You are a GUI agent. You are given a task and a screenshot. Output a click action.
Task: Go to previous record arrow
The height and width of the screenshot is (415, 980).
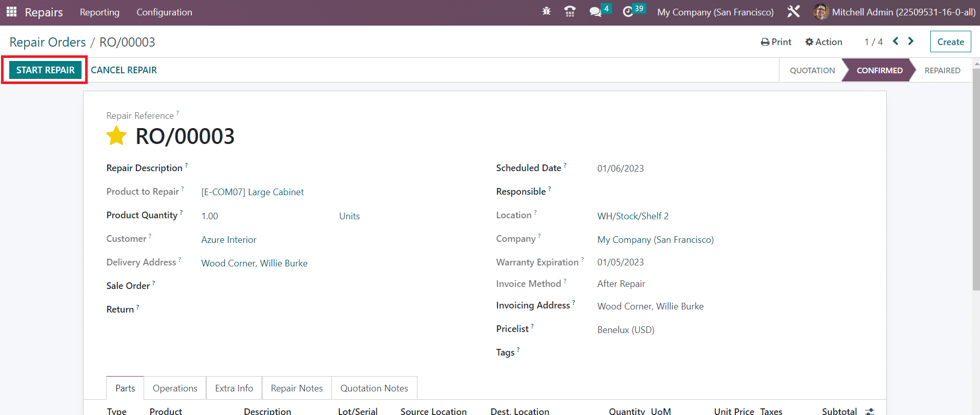(x=895, y=41)
